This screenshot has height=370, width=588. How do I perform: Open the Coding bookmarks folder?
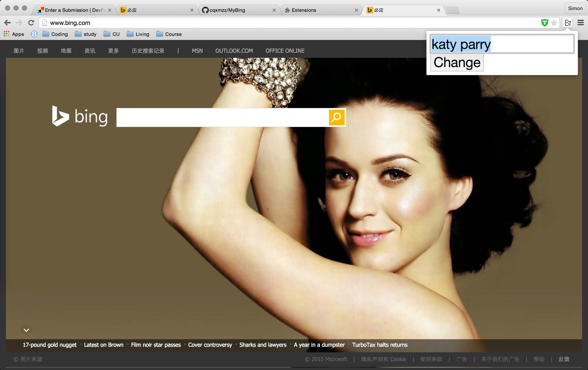click(x=55, y=34)
